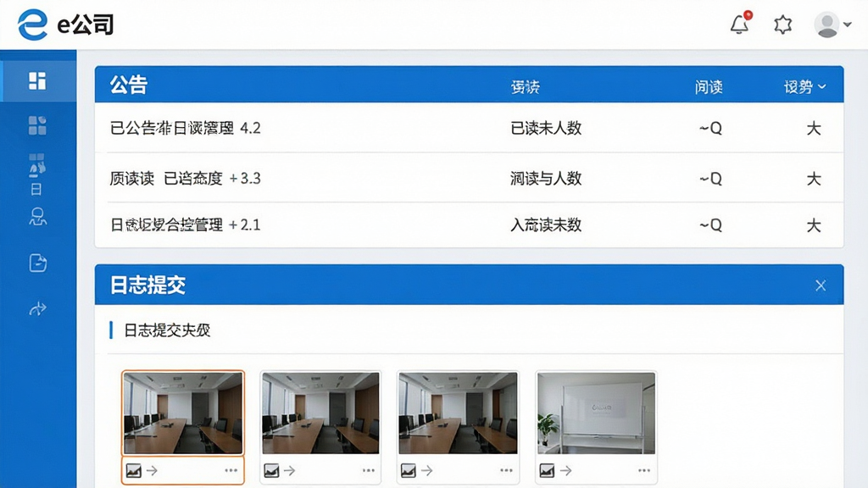Click the ~Q value in the 4.2 row
868x488 pixels.
point(710,129)
